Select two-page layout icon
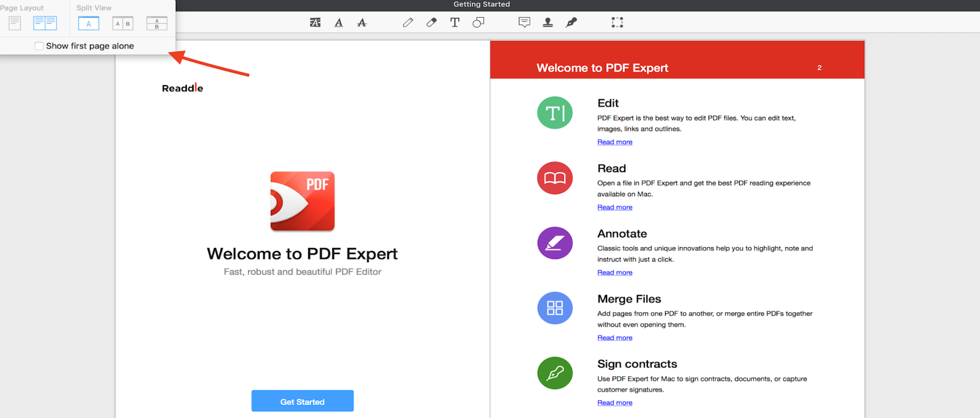980x418 pixels. [x=45, y=23]
